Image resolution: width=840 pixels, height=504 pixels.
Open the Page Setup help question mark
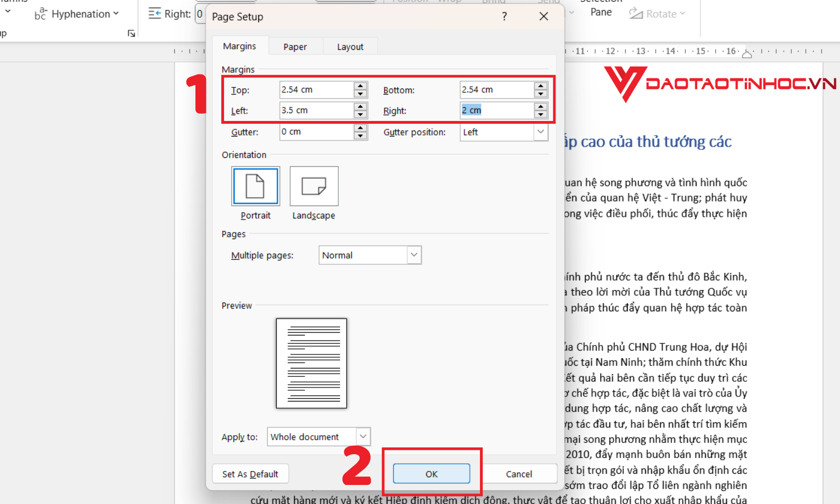tap(505, 17)
